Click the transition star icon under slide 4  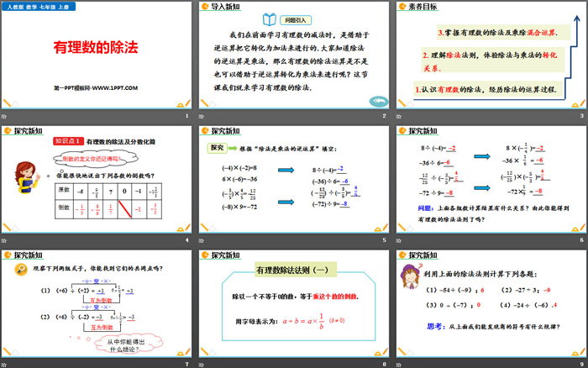tap(4, 240)
